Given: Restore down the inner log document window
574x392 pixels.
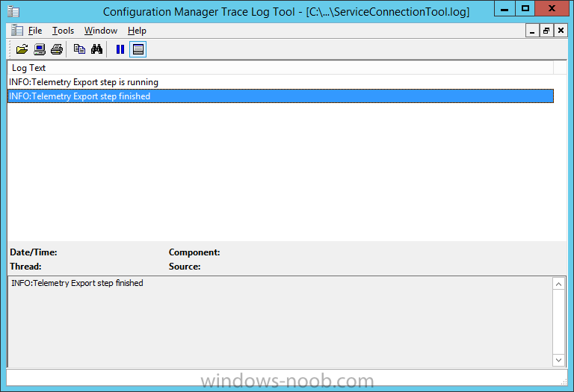Looking at the screenshot, I should coord(546,31).
